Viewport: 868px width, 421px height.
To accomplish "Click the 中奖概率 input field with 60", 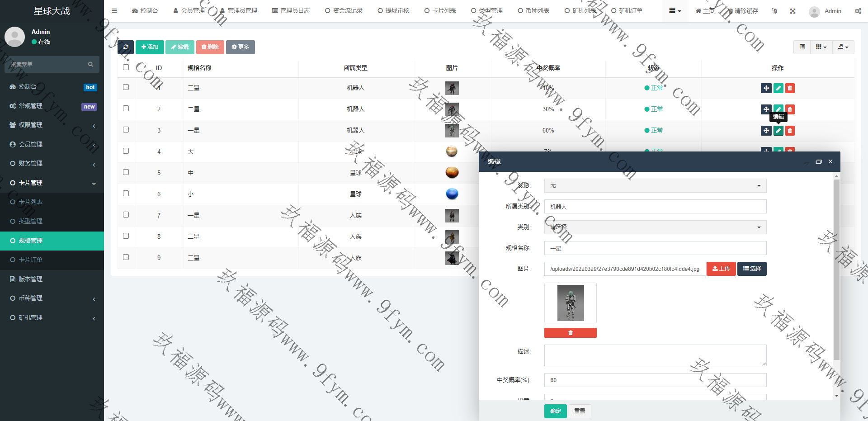I will pyautogui.click(x=655, y=380).
